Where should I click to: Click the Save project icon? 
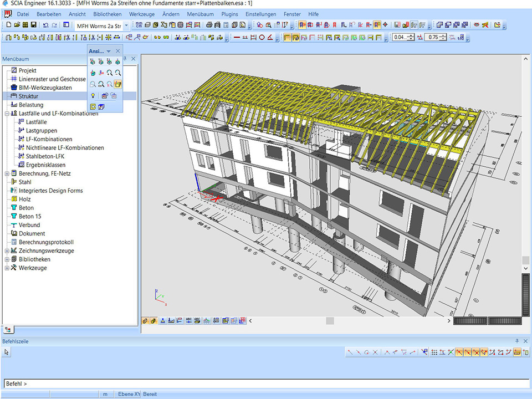(34, 25)
